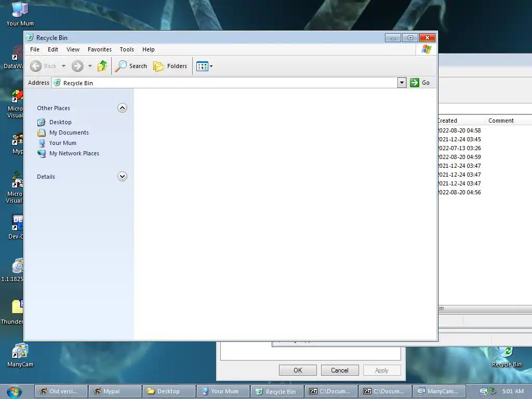Select the 2022-08-20 04:58 created entry
The height and width of the screenshot is (399, 532).
[459, 130]
